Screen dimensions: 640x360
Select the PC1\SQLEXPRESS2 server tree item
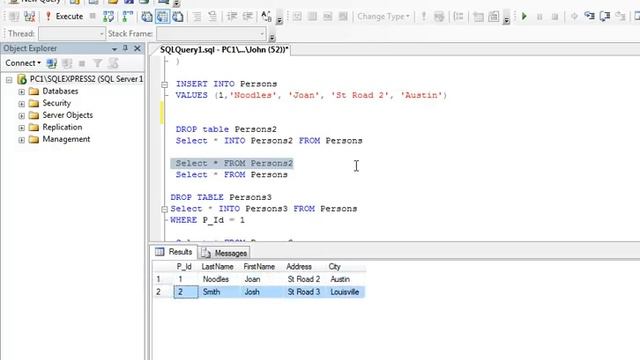(x=86, y=79)
